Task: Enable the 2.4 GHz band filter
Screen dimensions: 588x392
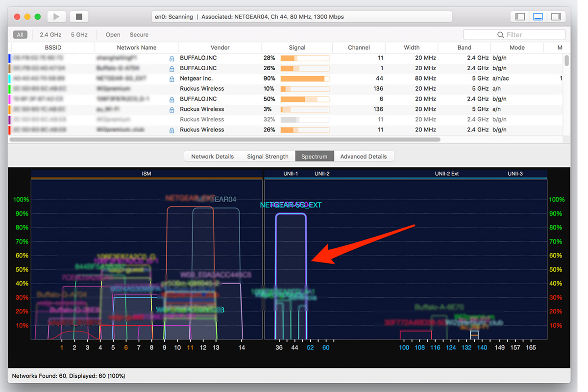Action: point(50,35)
